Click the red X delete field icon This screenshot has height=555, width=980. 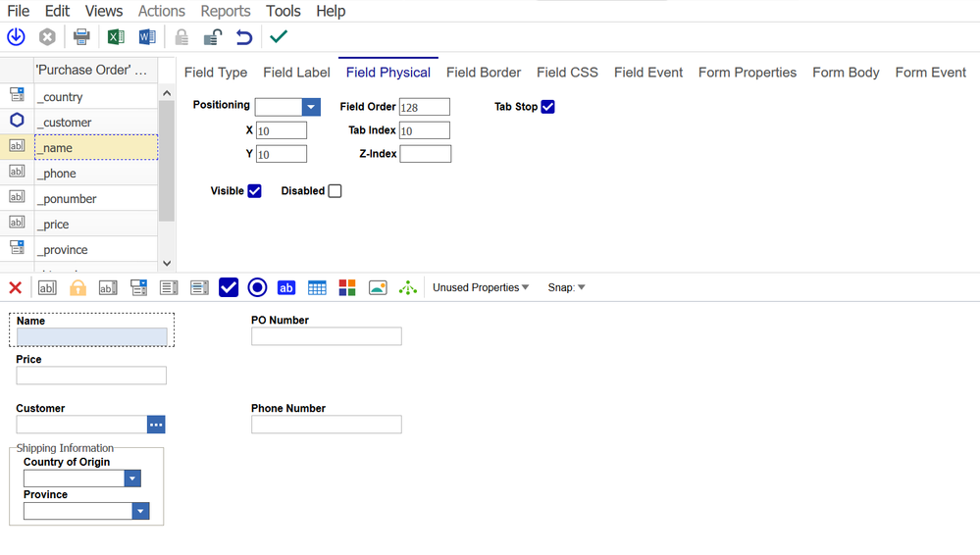(16, 287)
